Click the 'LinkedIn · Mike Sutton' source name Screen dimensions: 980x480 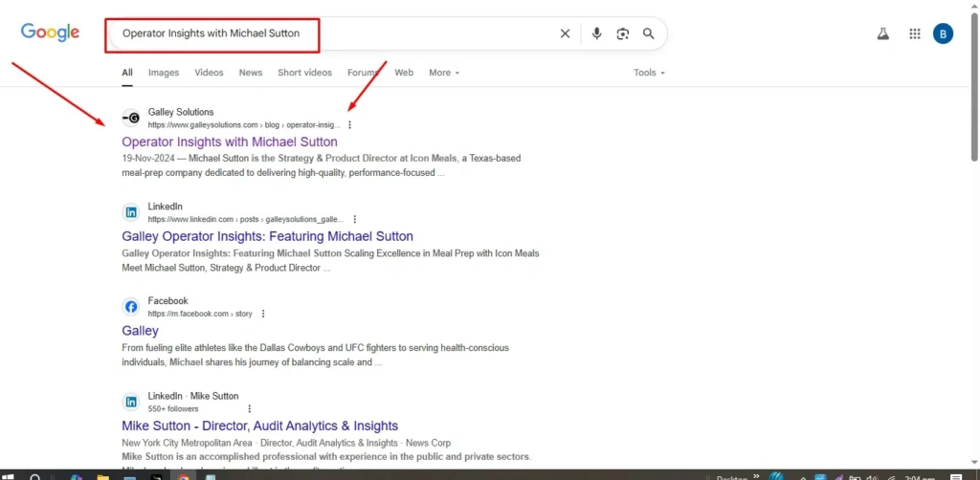click(x=193, y=397)
